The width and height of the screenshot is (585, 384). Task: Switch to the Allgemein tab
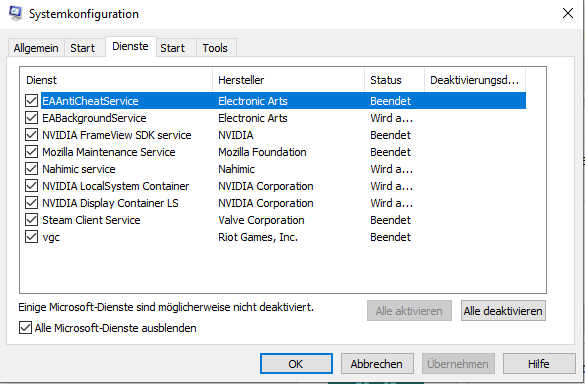tap(36, 48)
